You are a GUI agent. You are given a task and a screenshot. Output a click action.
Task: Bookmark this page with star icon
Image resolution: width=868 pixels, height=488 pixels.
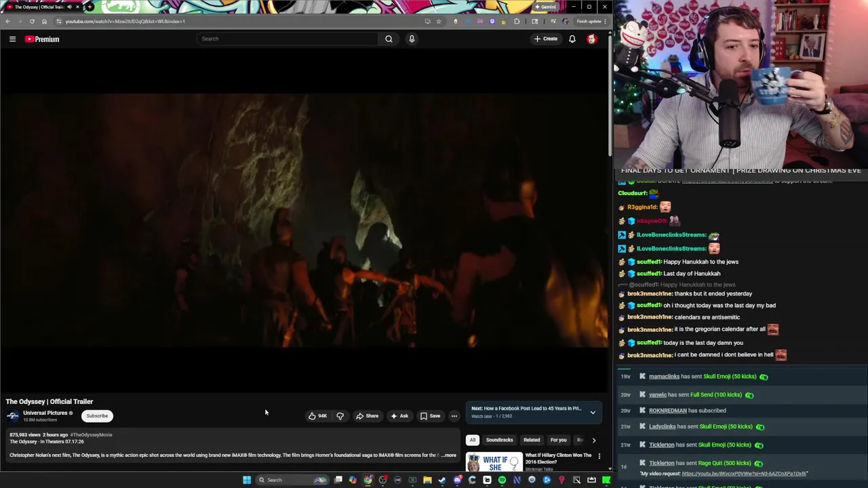[x=439, y=21]
